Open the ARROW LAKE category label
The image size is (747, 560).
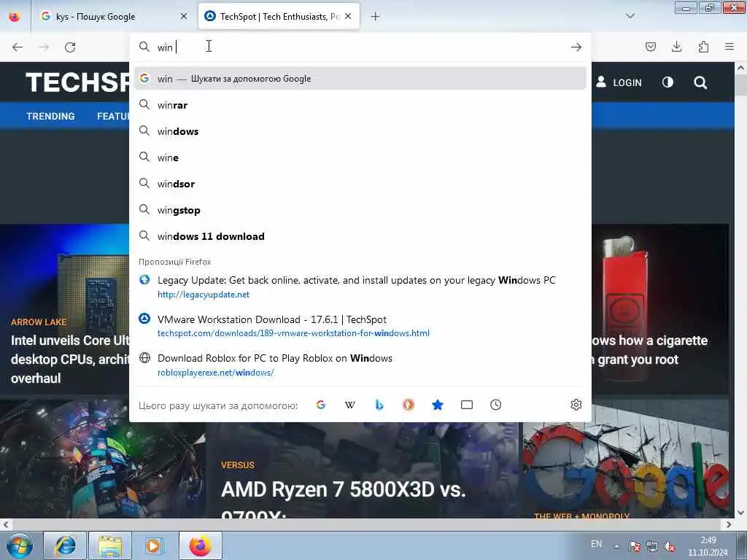tap(39, 322)
